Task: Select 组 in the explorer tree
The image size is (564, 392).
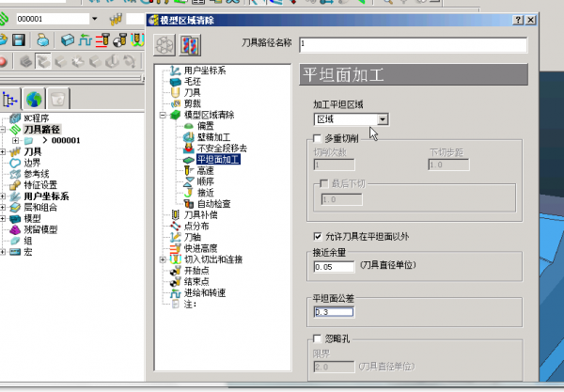Action: click(x=28, y=241)
